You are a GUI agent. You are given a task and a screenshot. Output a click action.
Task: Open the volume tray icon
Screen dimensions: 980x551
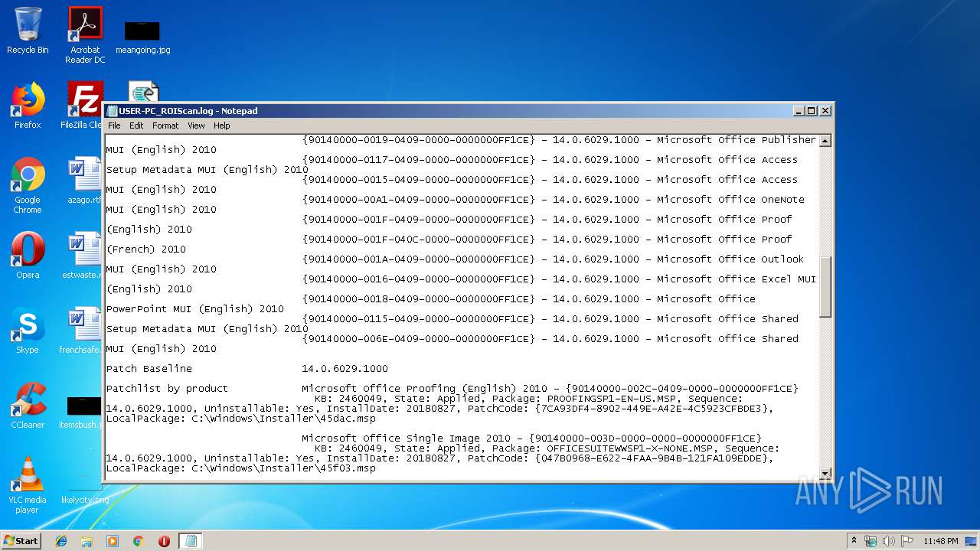click(889, 541)
